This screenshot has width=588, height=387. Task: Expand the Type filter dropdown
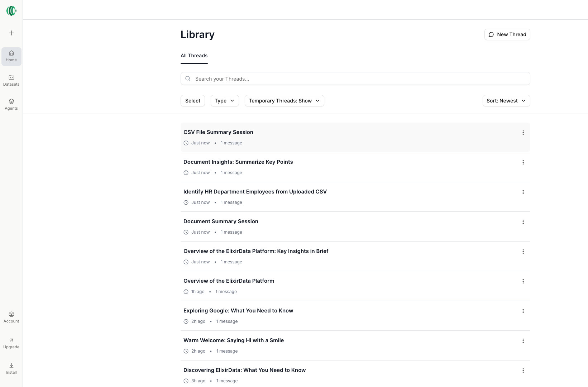coord(224,101)
